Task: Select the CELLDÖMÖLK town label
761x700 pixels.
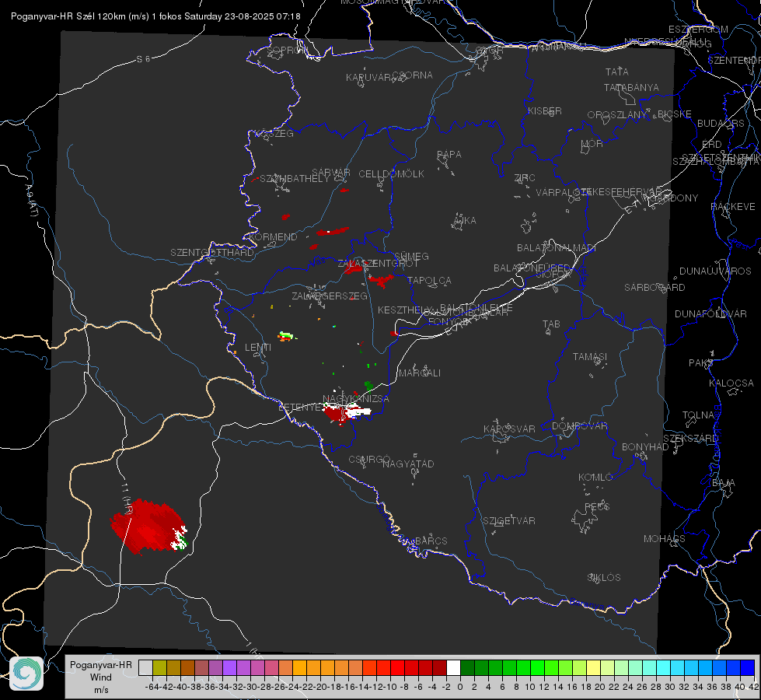Action: click(x=391, y=174)
